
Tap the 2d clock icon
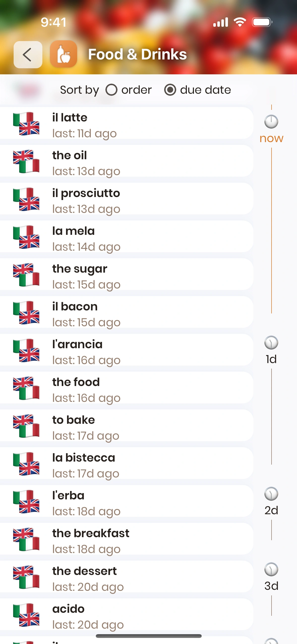pos(271,494)
